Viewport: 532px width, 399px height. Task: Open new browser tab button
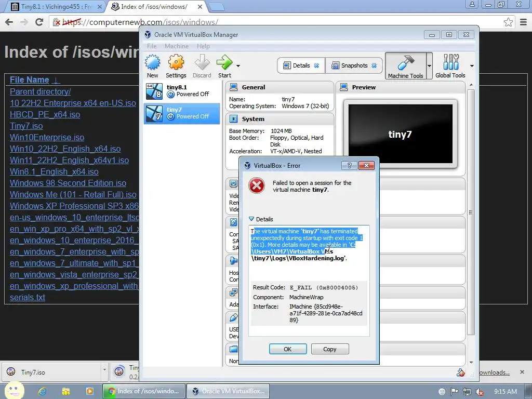[x=217, y=6]
